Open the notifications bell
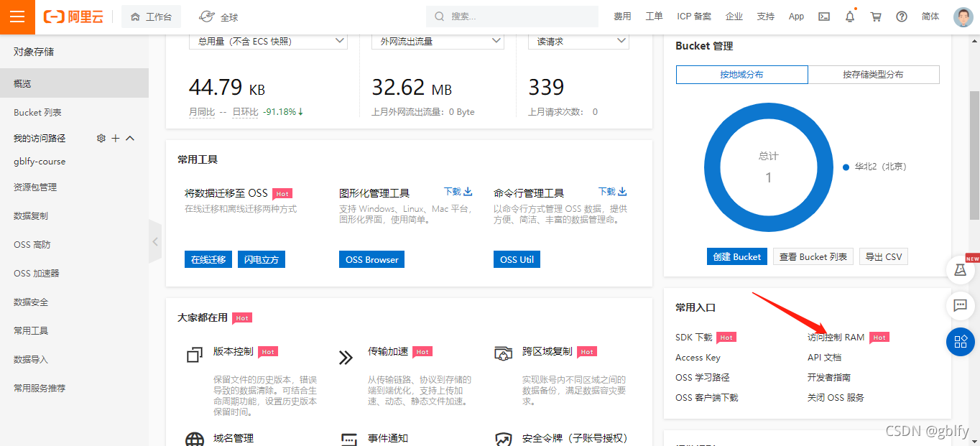 [850, 17]
